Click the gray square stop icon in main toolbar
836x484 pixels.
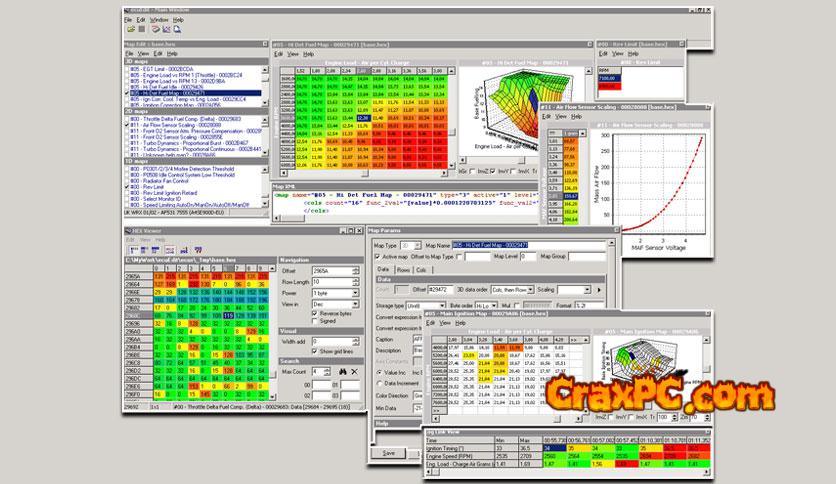[142, 29]
